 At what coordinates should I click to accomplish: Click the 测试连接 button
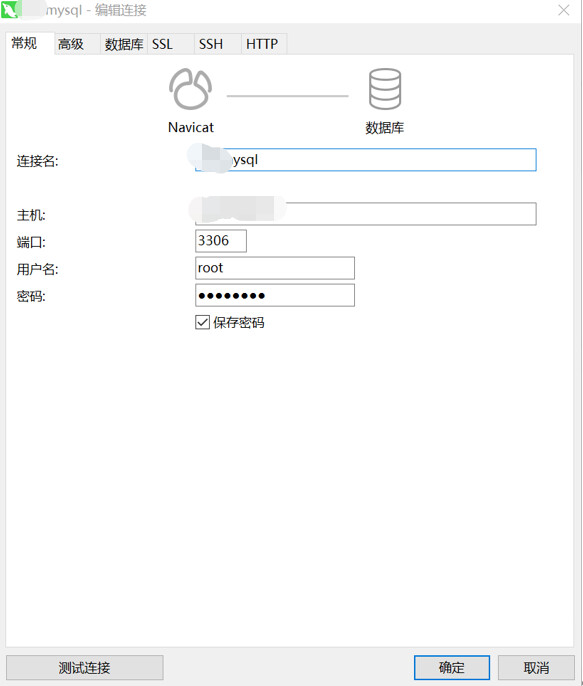85,668
